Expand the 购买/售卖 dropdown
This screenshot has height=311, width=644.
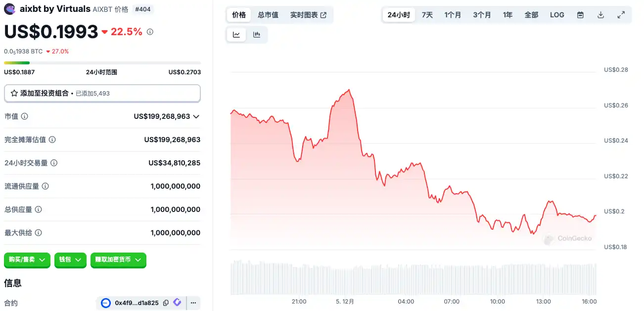click(27, 259)
